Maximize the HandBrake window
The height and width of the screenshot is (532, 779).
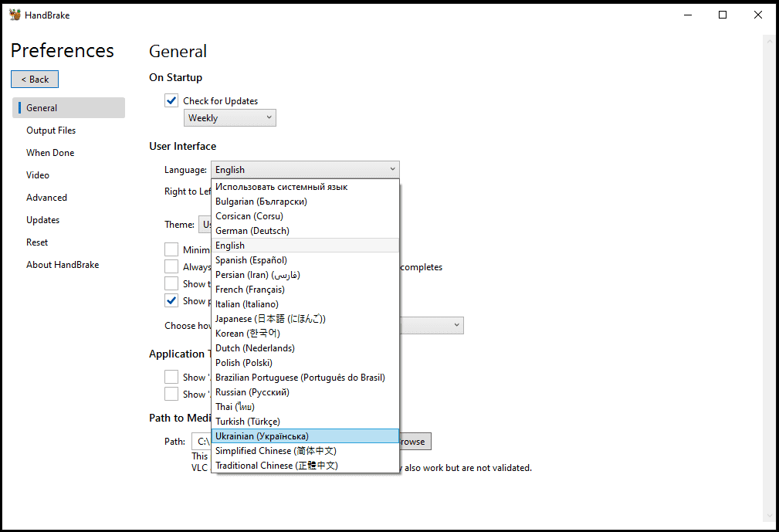pos(723,15)
